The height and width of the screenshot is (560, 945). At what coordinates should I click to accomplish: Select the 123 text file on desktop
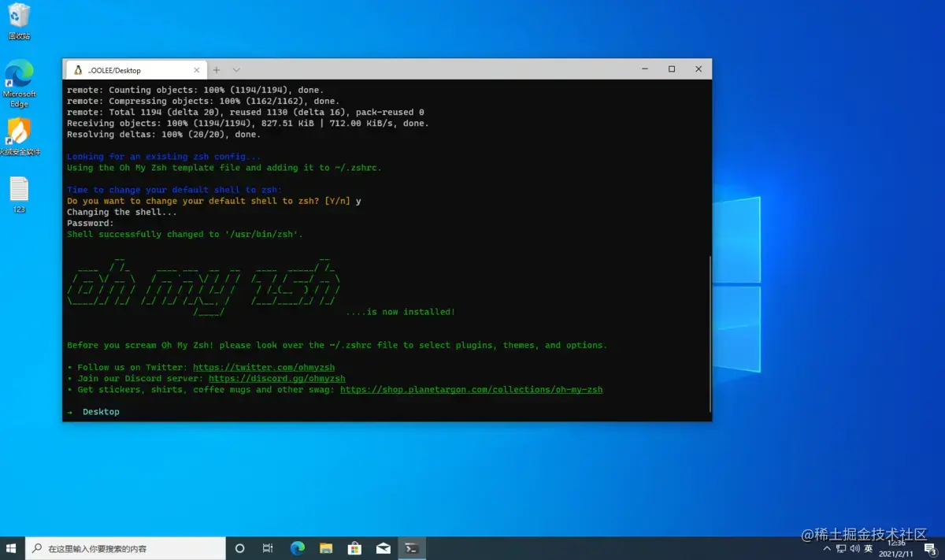19,195
